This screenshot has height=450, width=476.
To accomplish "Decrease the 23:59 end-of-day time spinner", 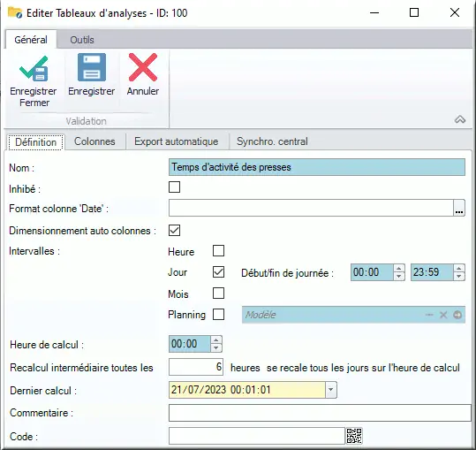I will [x=459, y=276].
